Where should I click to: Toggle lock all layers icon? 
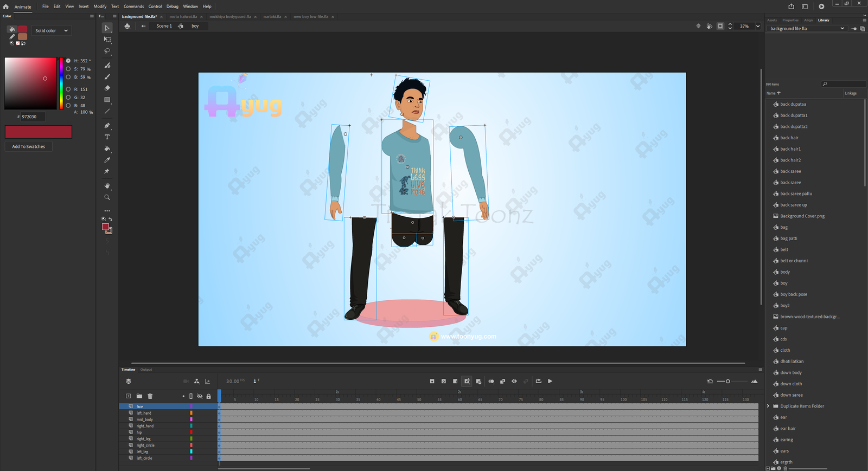pos(208,396)
